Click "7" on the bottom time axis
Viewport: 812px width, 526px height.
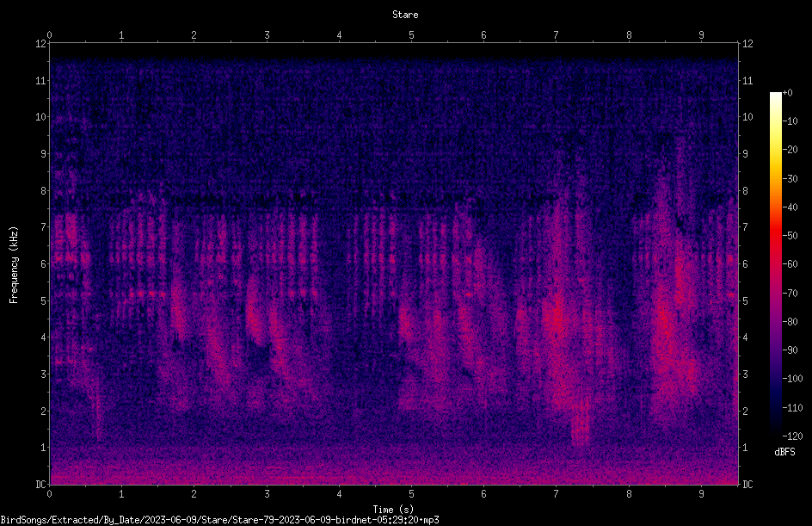(557, 494)
